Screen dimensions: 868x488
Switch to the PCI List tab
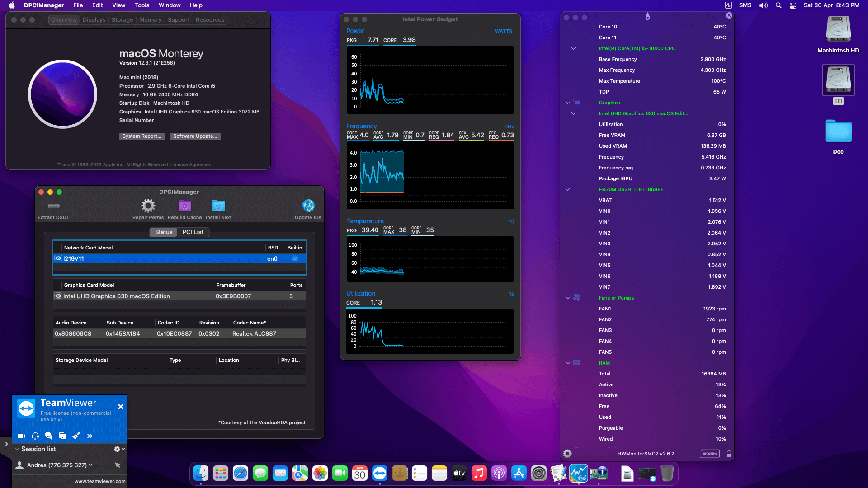pos(193,232)
